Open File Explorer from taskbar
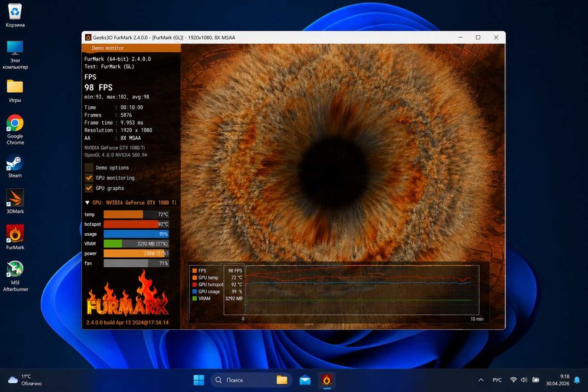The width and height of the screenshot is (588, 392). [x=282, y=380]
